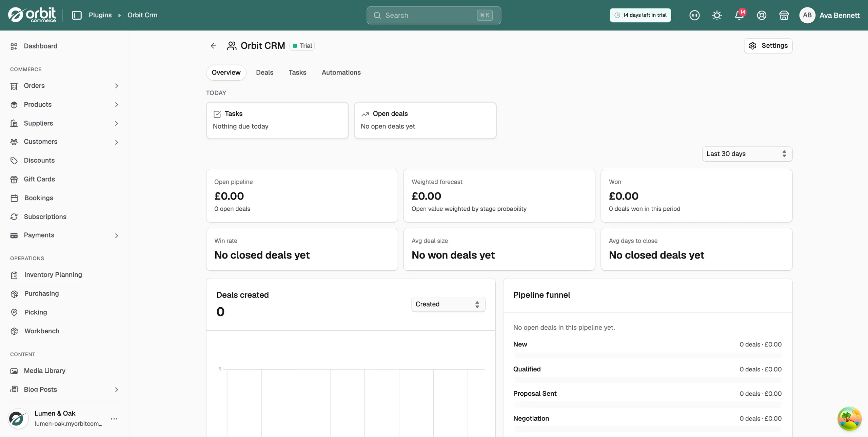Click the Workbench icon
Screen dimensions: 868x437
[x=14, y=331]
